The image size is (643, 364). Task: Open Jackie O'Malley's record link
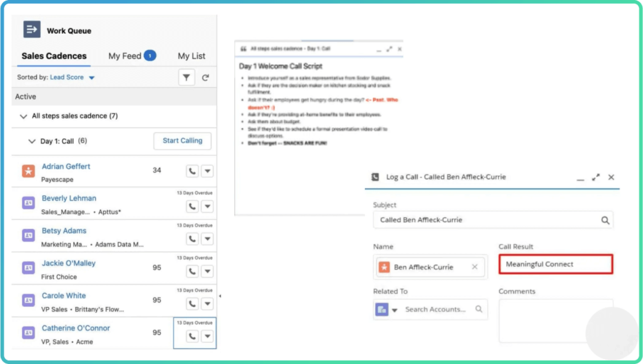pos(68,263)
